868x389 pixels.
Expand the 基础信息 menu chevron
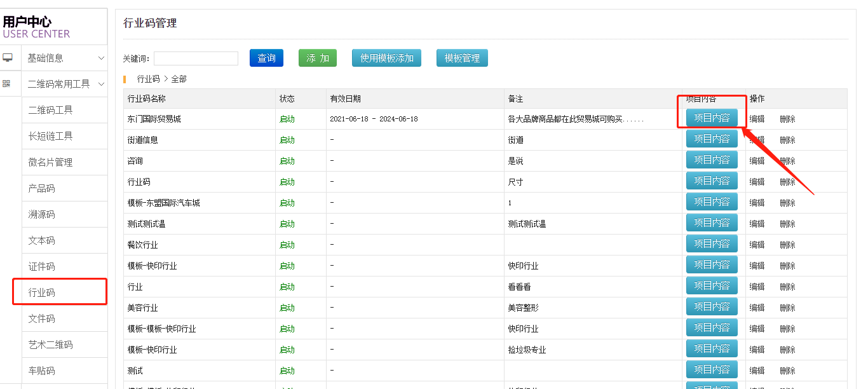pyautogui.click(x=101, y=58)
